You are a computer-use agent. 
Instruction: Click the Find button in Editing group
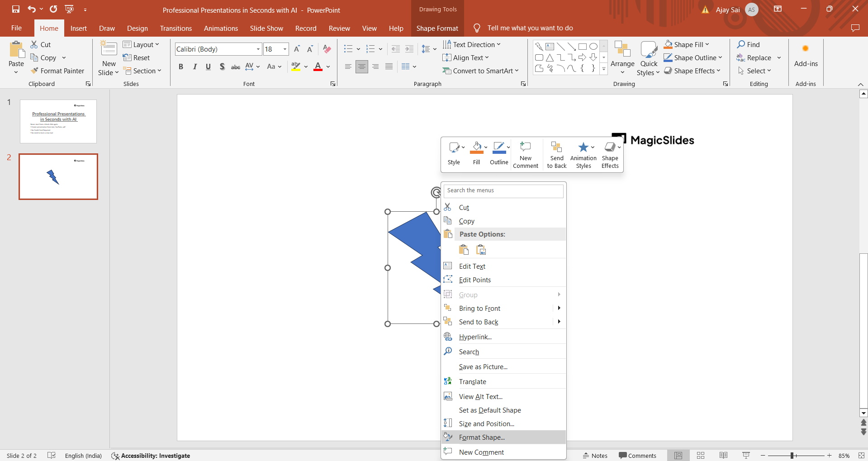pos(748,44)
